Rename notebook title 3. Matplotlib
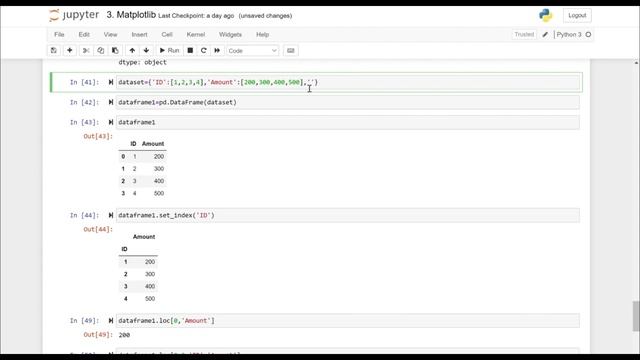640x360 pixels. click(x=131, y=15)
